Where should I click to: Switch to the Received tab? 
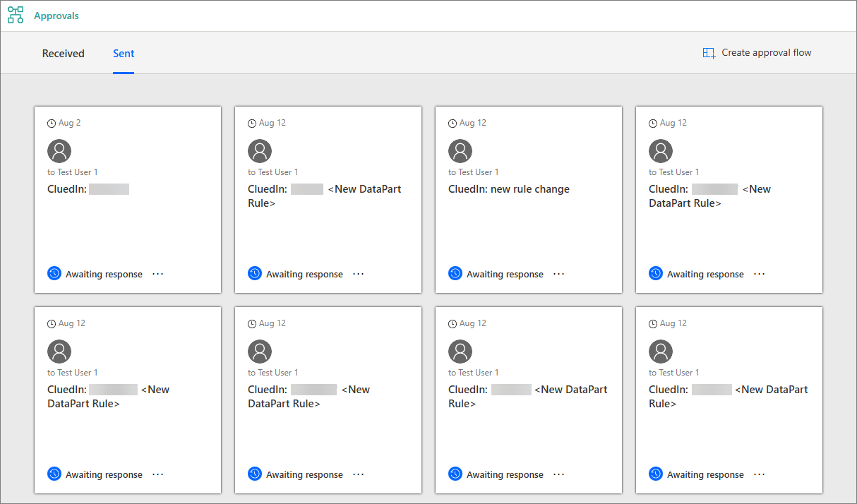click(63, 53)
